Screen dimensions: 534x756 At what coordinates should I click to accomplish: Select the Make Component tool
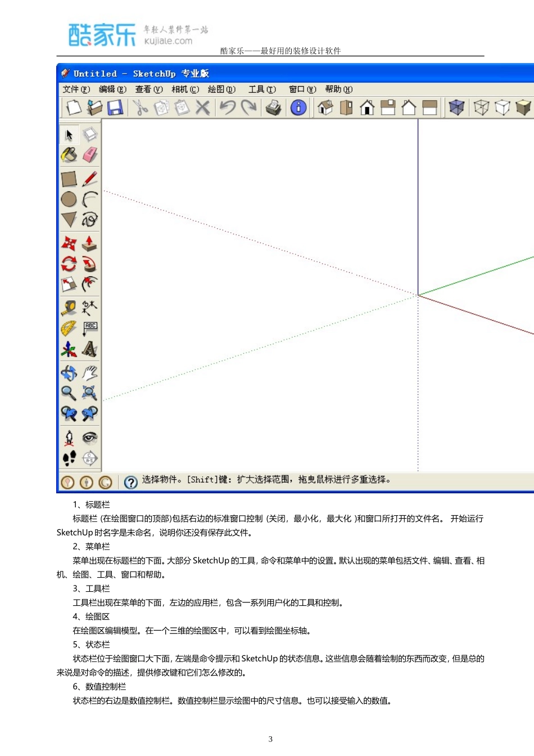pos(90,135)
